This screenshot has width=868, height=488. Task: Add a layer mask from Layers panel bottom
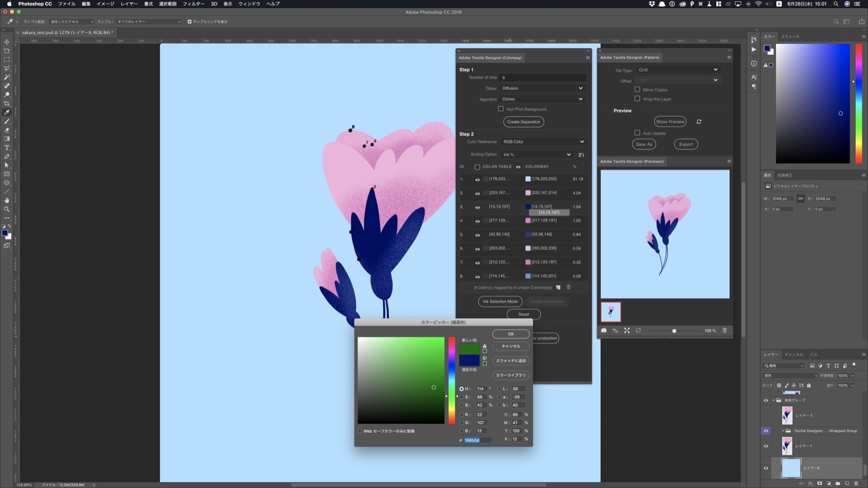coord(819,484)
